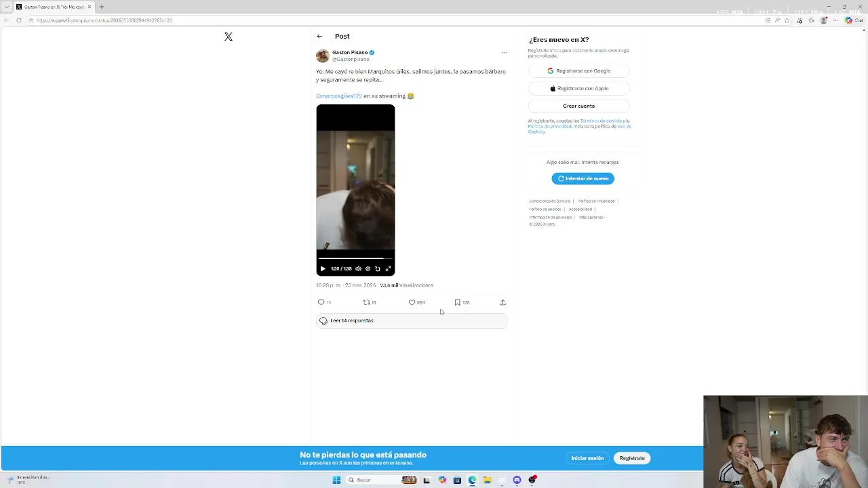Screen dimensions: 868x488
Task: Select the Gaston Pisano browser tab
Action: point(53,7)
